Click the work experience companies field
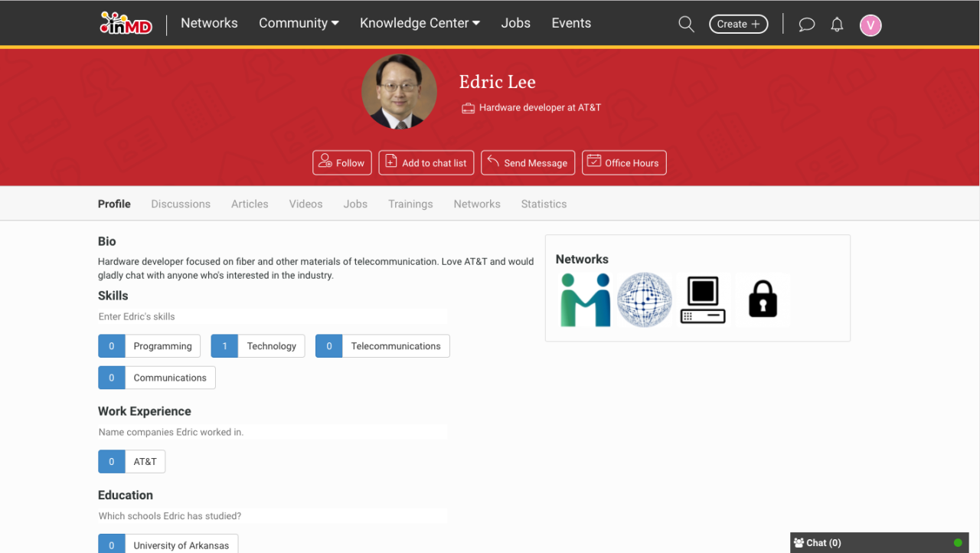This screenshot has width=980, height=553. click(273, 432)
